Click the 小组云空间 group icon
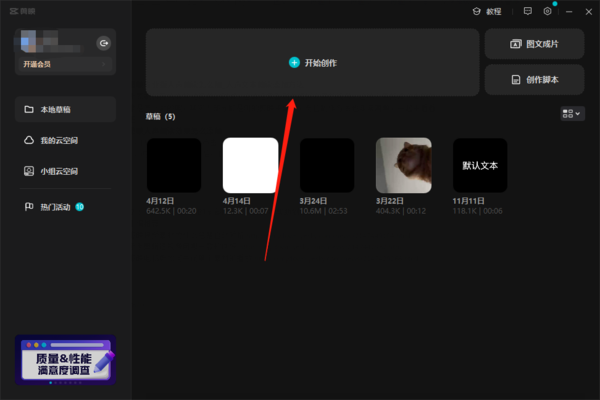The width and height of the screenshot is (600, 400). [29, 171]
